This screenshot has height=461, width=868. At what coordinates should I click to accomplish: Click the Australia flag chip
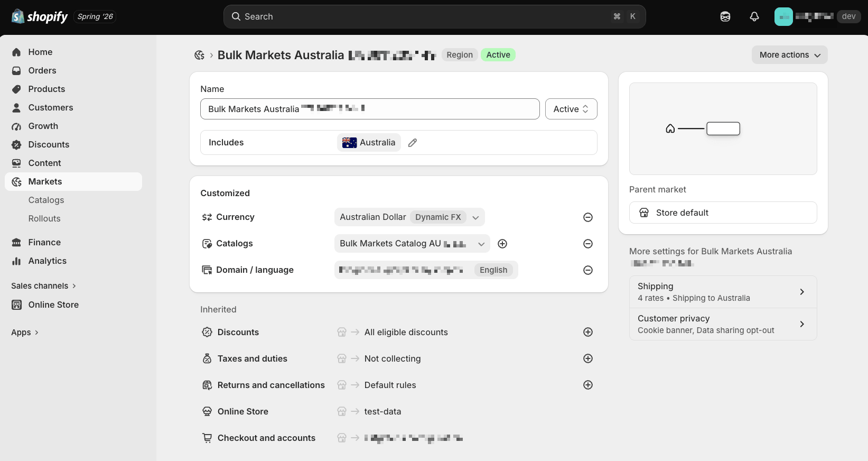click(369, 143)
